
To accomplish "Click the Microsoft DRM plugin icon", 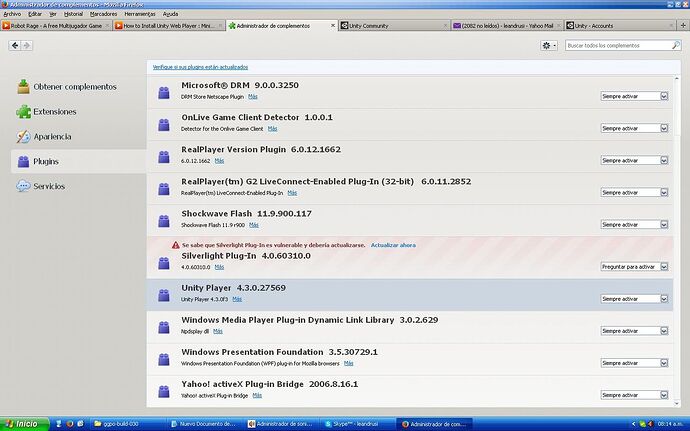I will 164,93.
